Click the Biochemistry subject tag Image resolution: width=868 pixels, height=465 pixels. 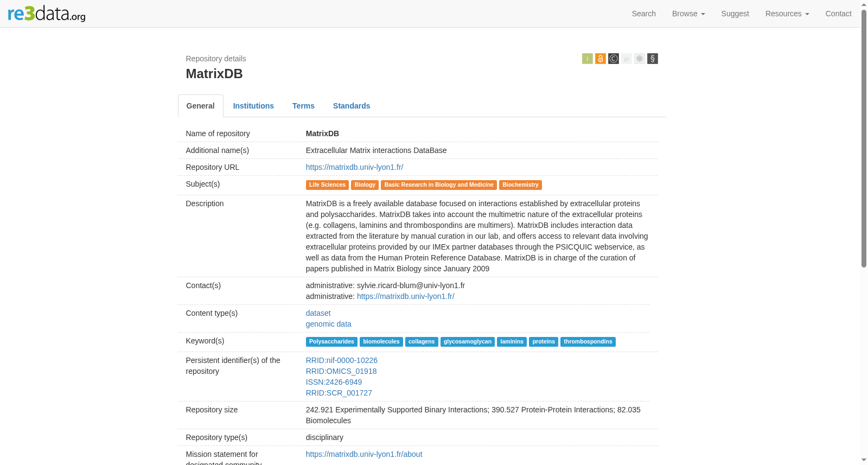click(520, 185)
